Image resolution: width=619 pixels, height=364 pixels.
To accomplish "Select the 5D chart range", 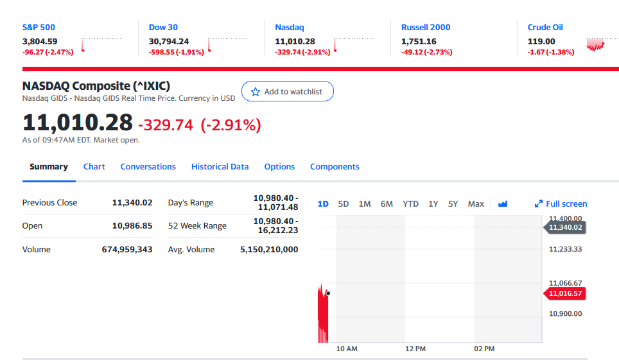I will coord(344,204).
